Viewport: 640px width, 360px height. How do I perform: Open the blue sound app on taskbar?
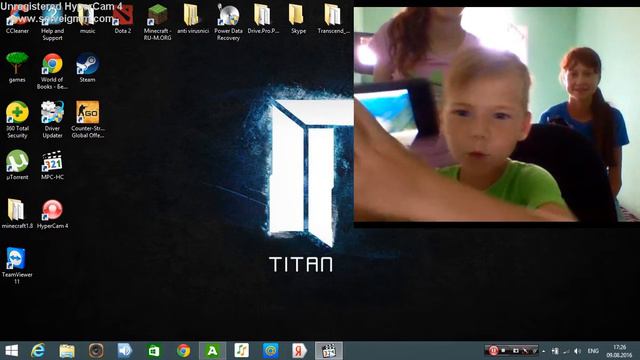[125, 351]
